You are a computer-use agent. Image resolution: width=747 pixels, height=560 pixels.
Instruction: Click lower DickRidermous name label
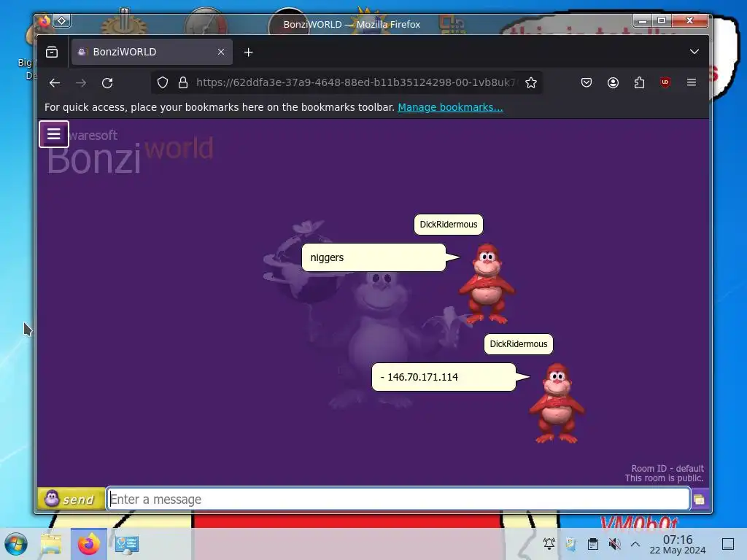[x=519, y=344]
